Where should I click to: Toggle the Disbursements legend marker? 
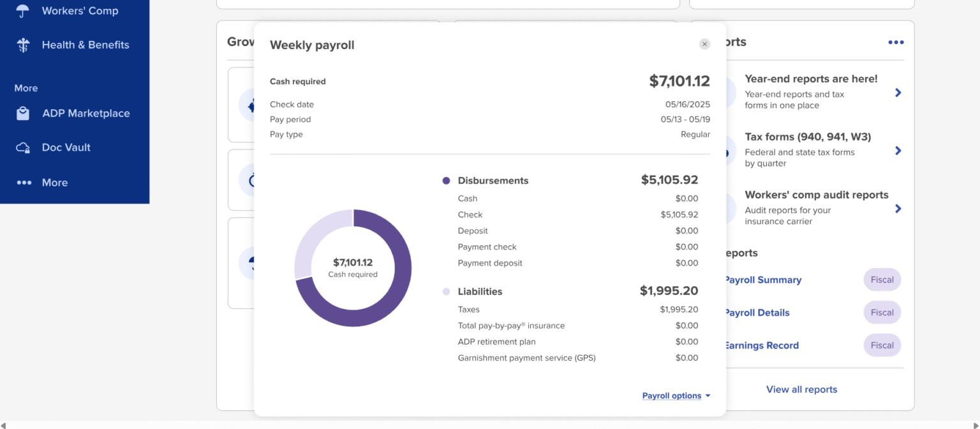(x=446, y=181)
